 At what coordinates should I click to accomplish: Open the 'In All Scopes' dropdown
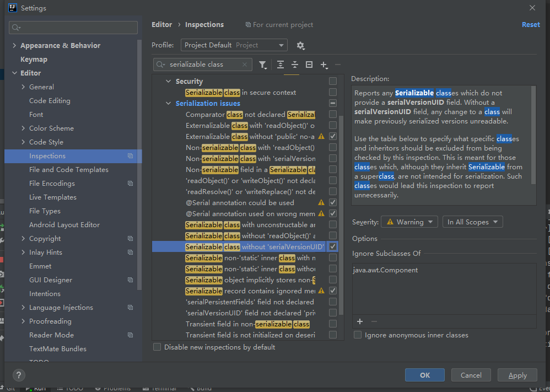pos(472,222)
